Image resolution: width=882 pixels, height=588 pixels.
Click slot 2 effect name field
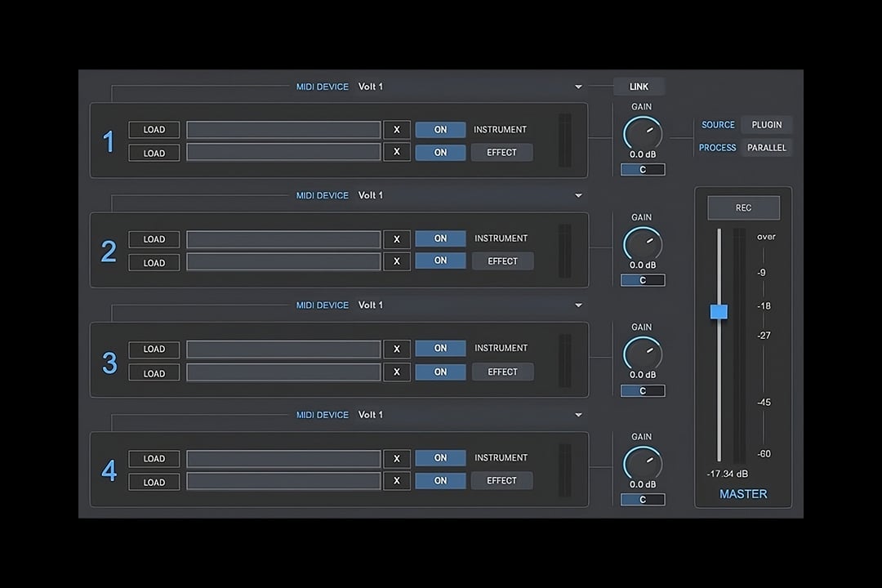pos(283,261)
